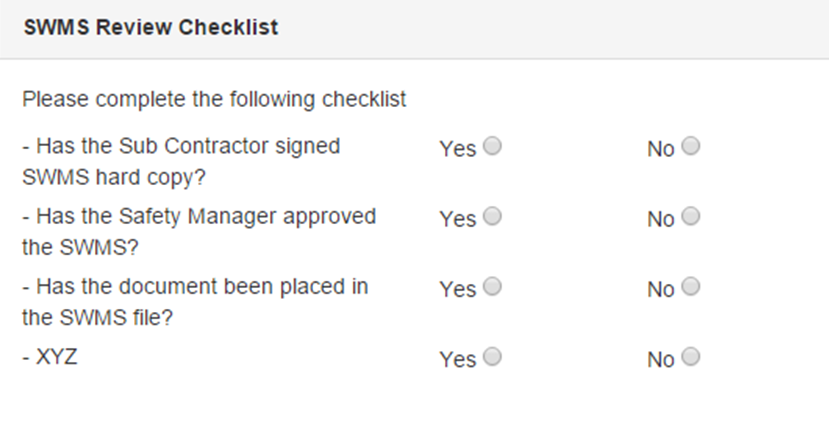Choose Yes radio for Safety Manager approved
The width and height of the screenshot is (829, 440).
(492, 216)
